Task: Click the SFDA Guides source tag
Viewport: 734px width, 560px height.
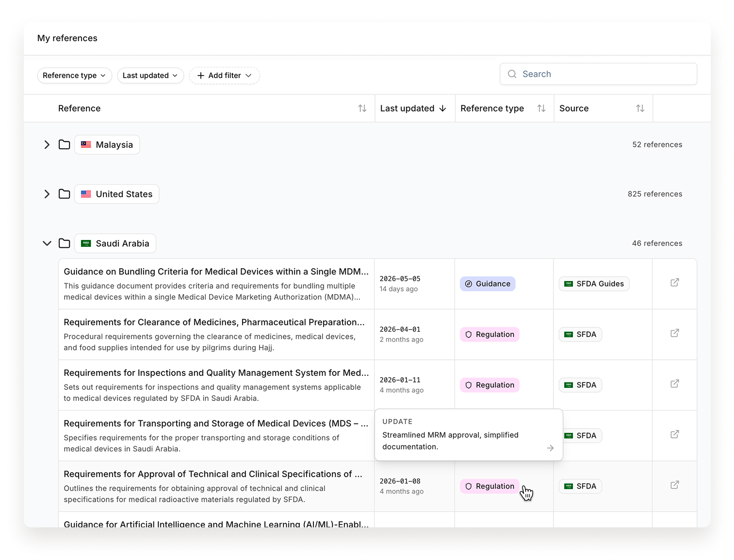Action: pos(594,284)
